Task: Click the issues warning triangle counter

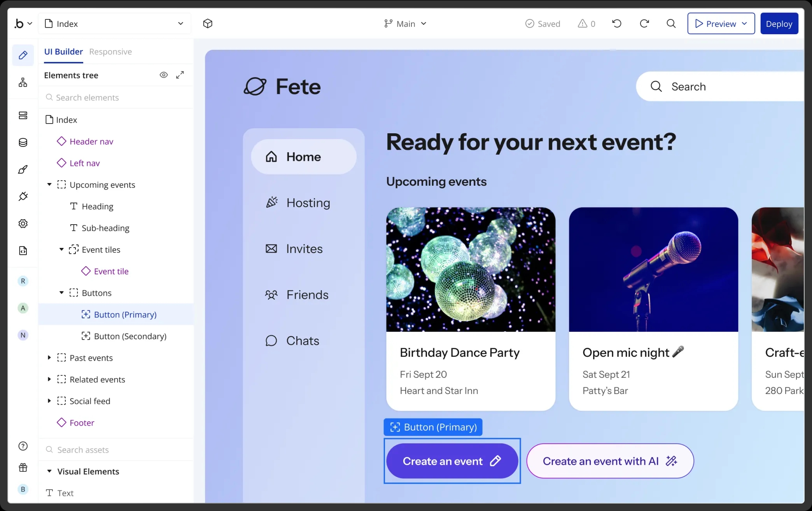Action: (586, 24)
